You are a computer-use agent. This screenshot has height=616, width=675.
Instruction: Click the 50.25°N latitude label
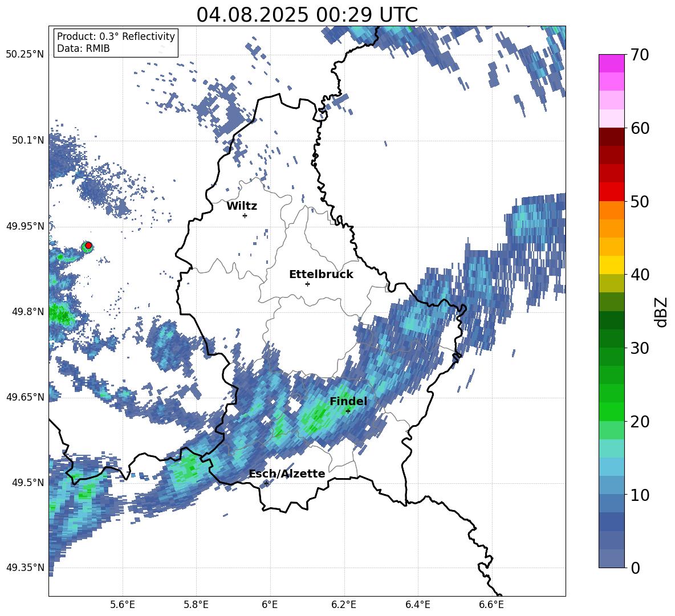pyautogui.click(x=25, y=55)
